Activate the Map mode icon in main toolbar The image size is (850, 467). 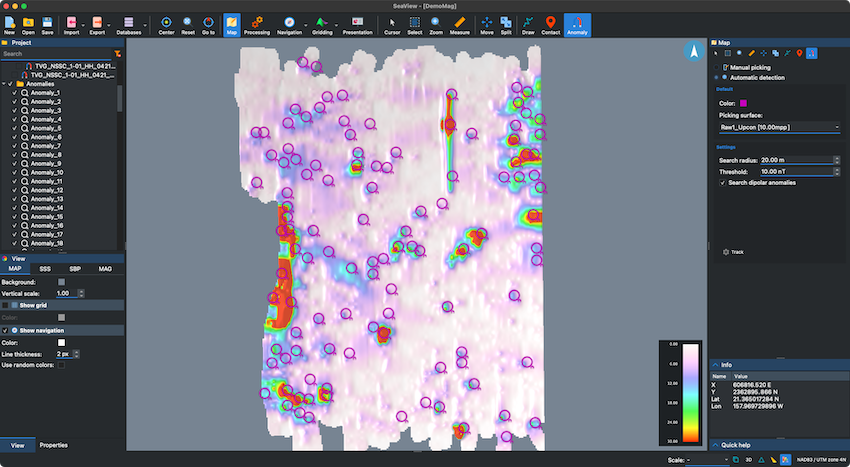coord(231,25)
